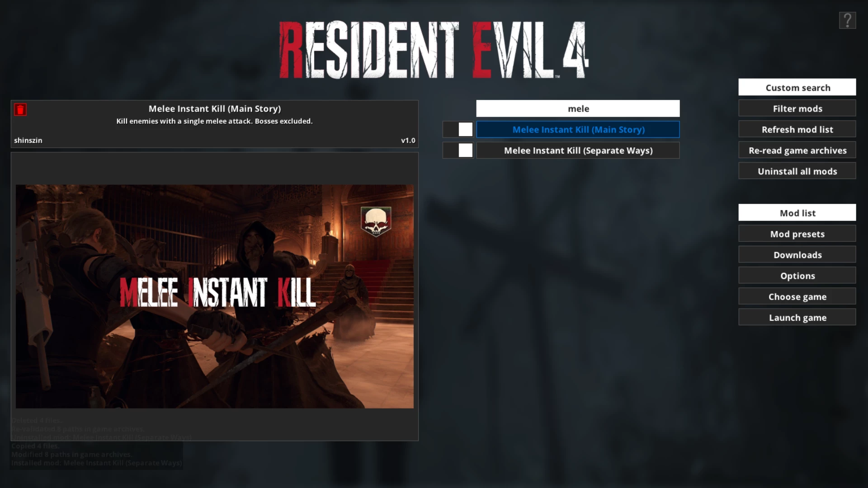Click Launch game
The height and width of the screenshot is (488, 868).
click(797, 317)
